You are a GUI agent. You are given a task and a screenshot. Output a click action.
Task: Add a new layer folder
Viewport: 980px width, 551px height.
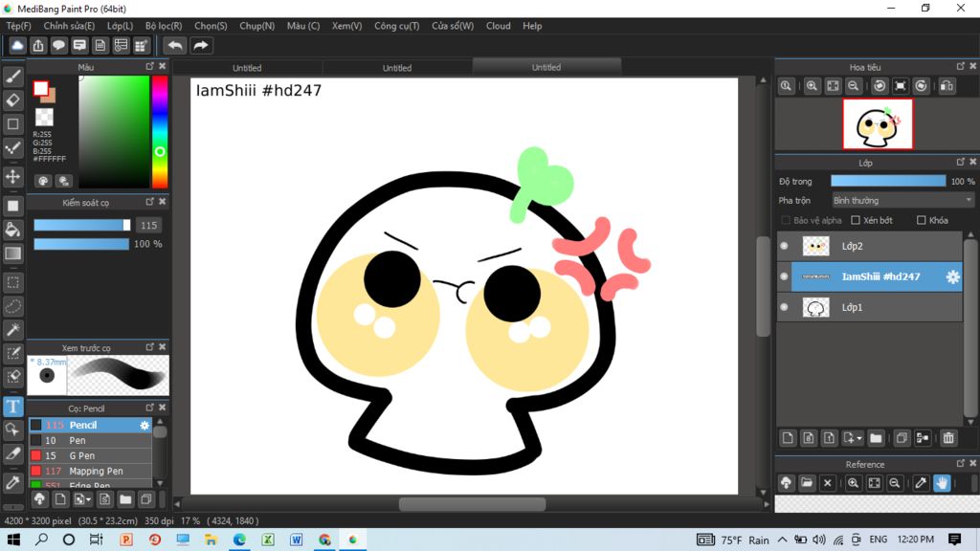click(876, 438)
